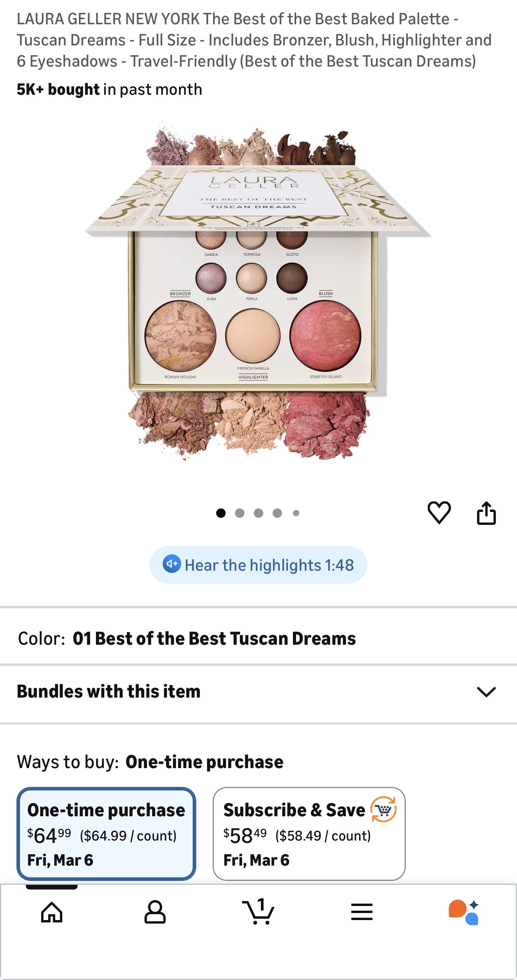
Task: Open the shopping cart icon
Action: [x=258, y=911]
